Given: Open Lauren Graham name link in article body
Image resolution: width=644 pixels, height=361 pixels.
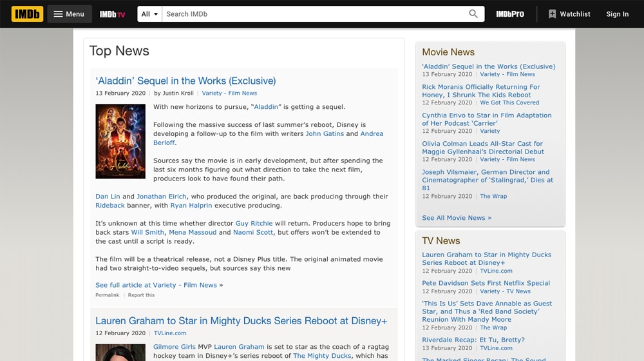Looking at the screenshot, I should pos(239,347).
